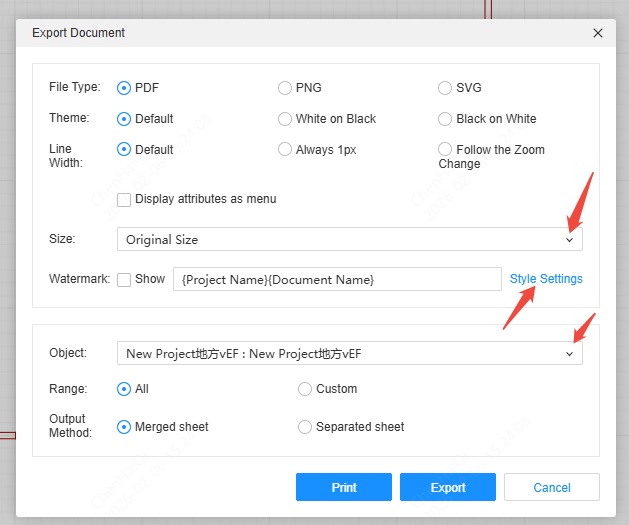Open the Size dropdown

pyautogui.click(x=349, y=240)
